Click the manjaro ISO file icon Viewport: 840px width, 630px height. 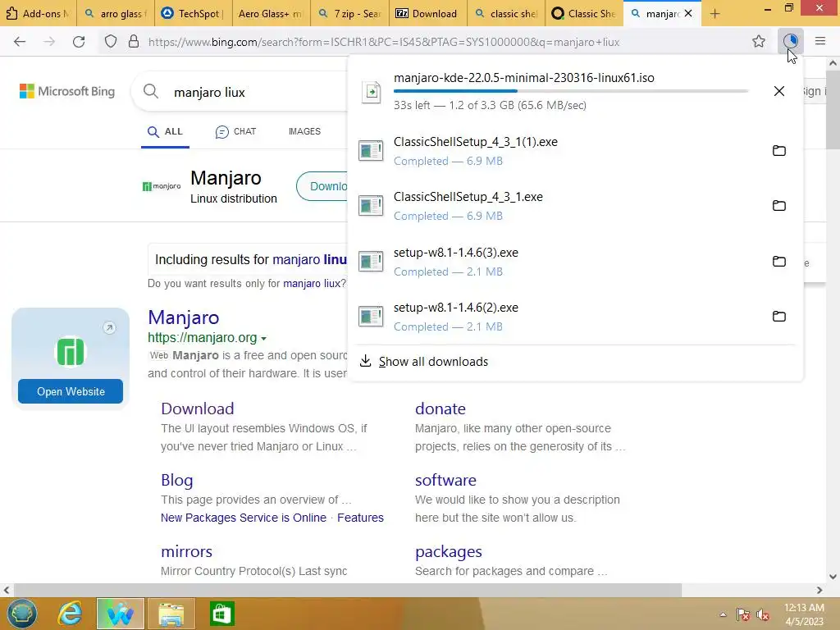[372, 92]
